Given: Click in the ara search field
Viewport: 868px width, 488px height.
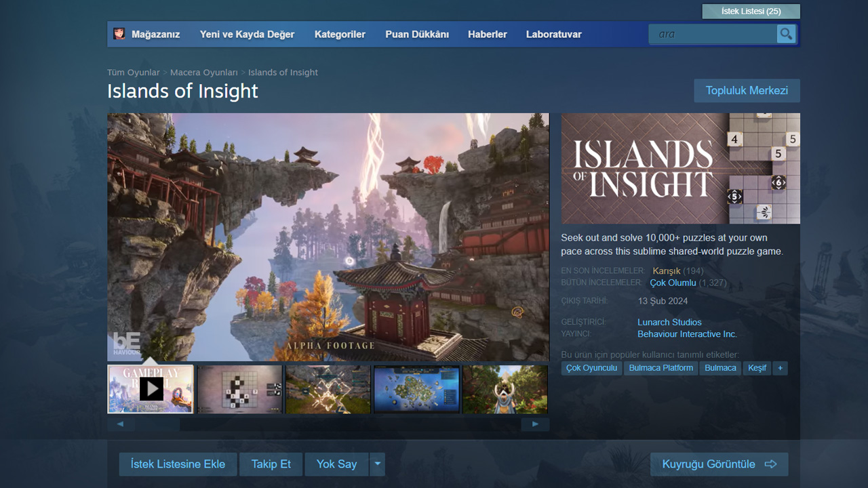Looking at the screenshot, I should point(713,34).
